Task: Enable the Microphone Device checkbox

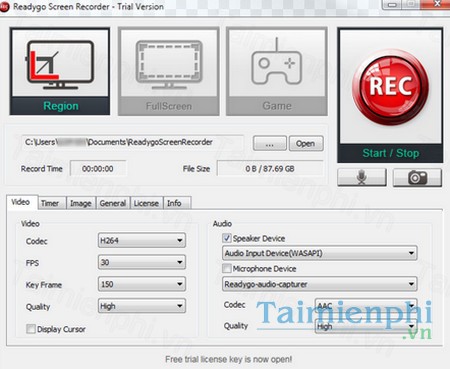Action: (x=227, y=268)
